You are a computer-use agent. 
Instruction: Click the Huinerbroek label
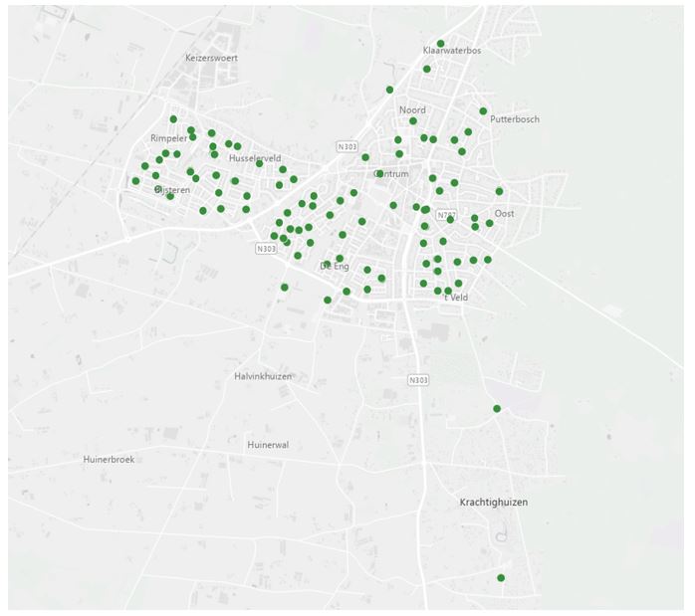click(x=109, y=460)
